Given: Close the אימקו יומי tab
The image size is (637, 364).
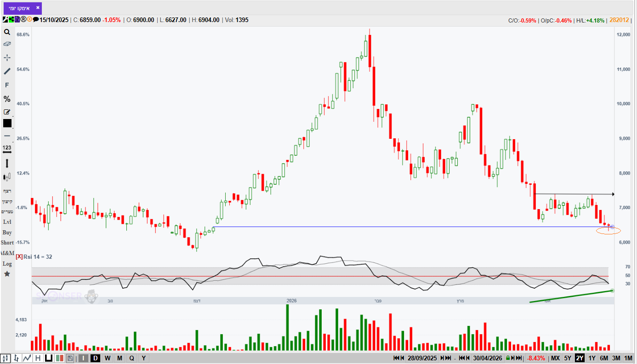Looking at the screenshot, I should pyautogui.click(x=38, y=7).
